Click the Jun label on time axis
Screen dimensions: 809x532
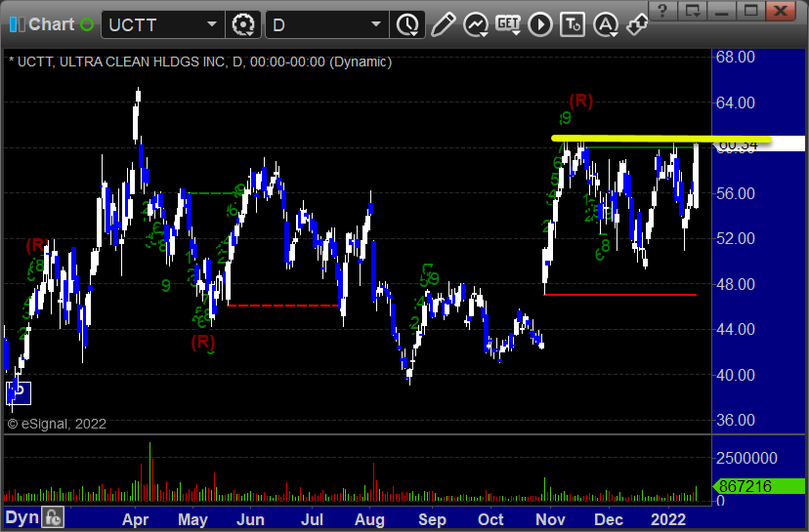[250, 519]
